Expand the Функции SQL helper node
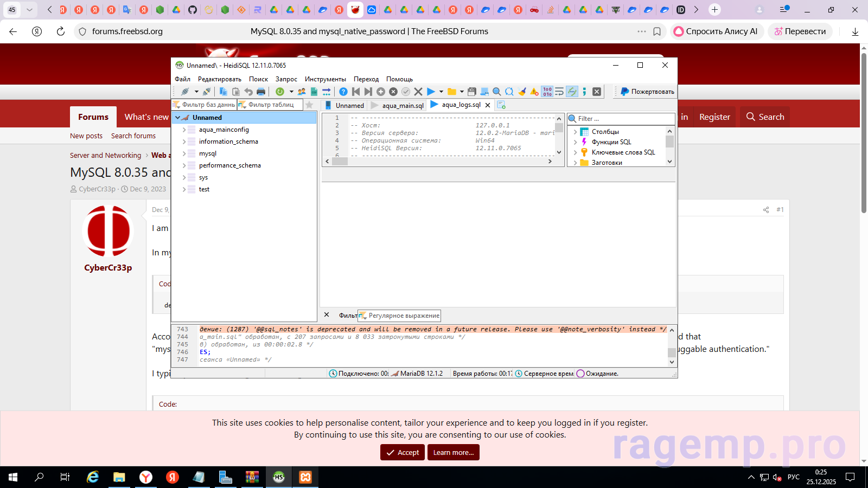The width and height of the screenshot is (868, 488). pyautogui.click(x=575, y=142)
